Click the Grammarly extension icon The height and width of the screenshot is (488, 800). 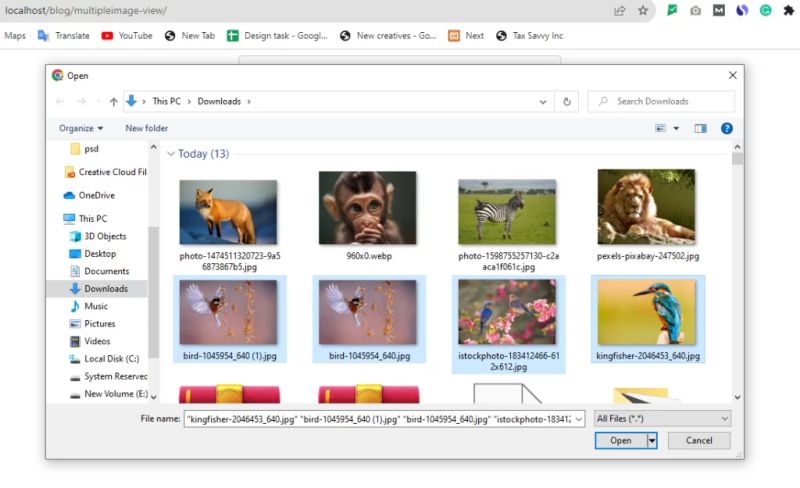tap(765, 10)
